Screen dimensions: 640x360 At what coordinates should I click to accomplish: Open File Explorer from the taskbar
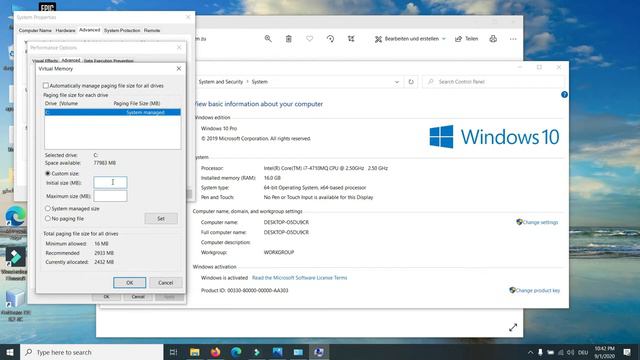(195, 352)
